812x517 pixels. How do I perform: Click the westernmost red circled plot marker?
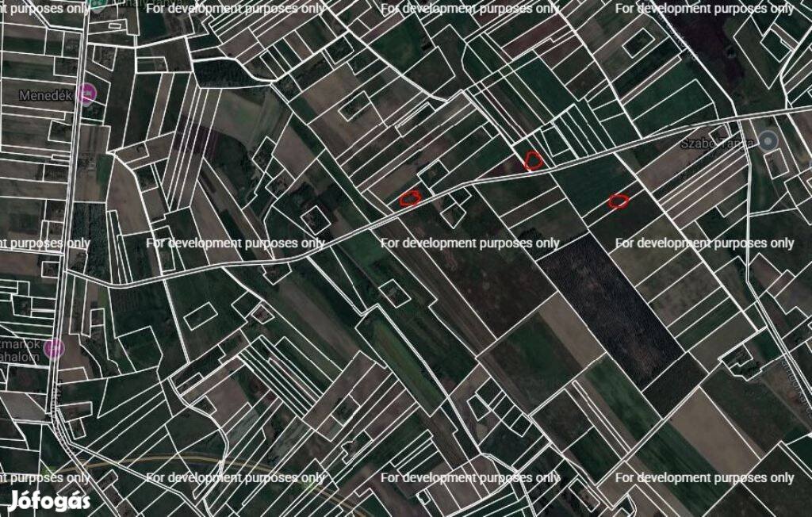click(409, 198)
